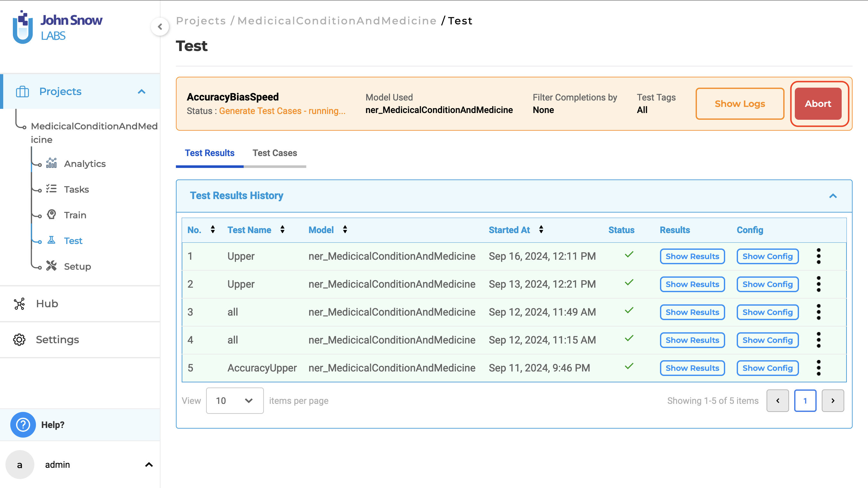Viewport: 868px width, 488px height.
Task: Open more options for test row 4
Action: 819,340
